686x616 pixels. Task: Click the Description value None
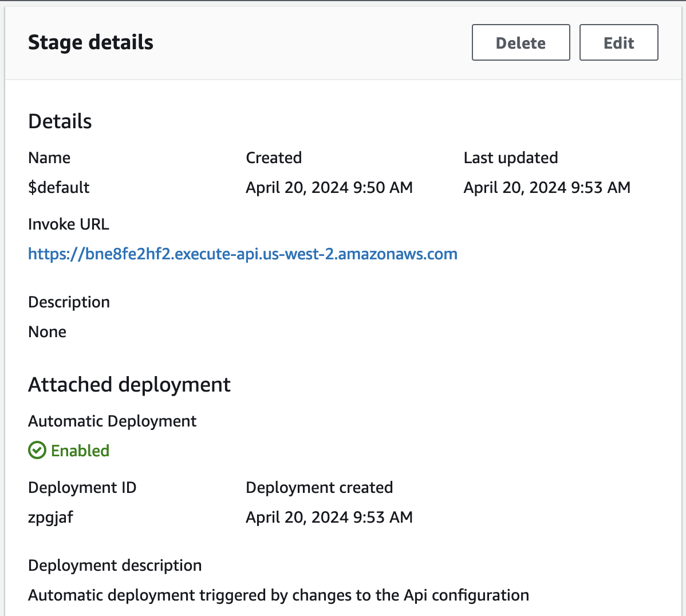click(48, 331)
